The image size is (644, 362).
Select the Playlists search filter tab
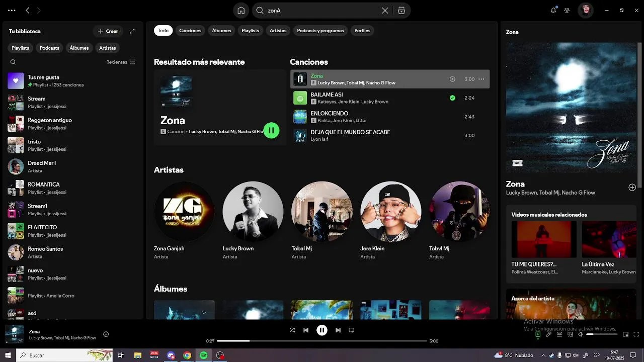coord(250,31)
